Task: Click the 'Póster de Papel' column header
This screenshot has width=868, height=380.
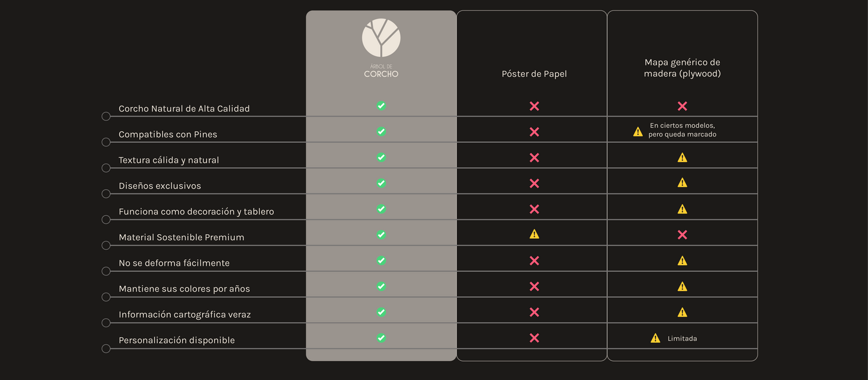Action: [x=534, y=74]
